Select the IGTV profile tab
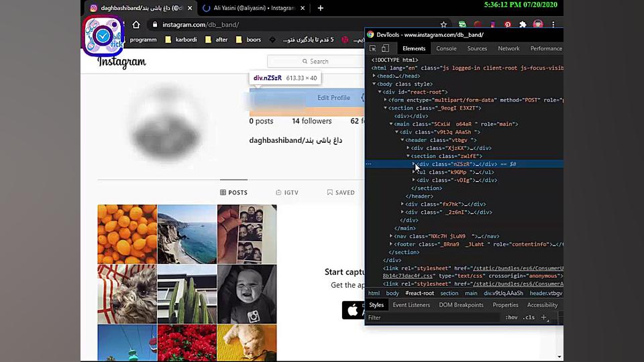644x362 pixels. pos(287,192)
